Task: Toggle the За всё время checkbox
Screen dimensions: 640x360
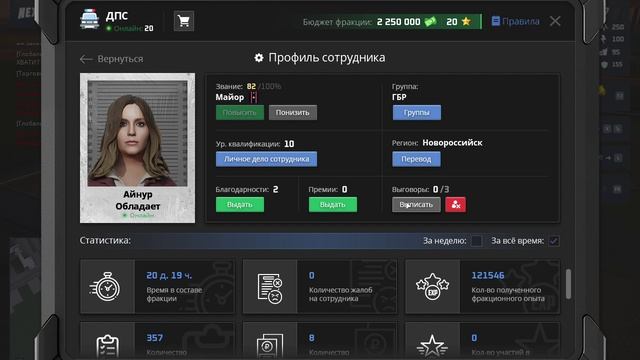Action: pyautogui.click(x=554, y=241)
